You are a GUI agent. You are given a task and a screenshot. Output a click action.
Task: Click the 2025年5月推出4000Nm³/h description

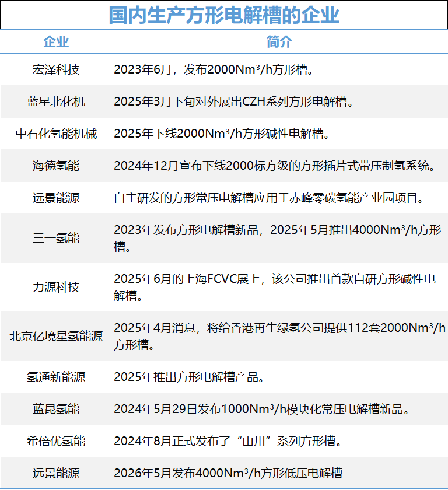point(278,238)
